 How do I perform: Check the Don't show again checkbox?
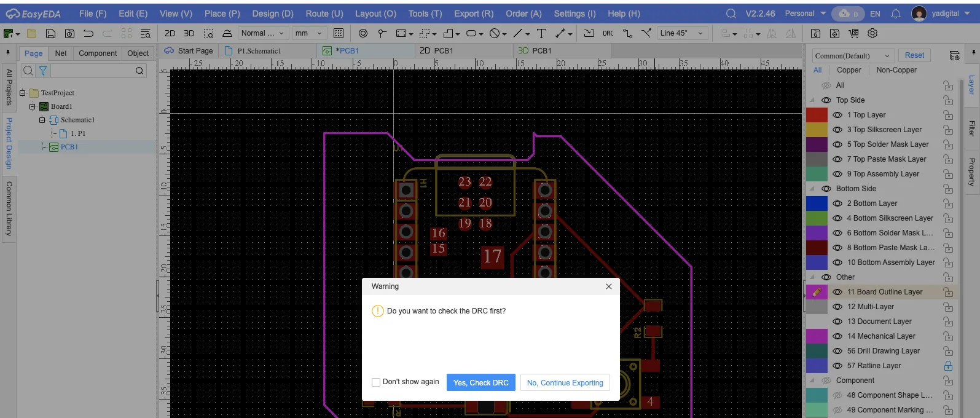point(376,382)
